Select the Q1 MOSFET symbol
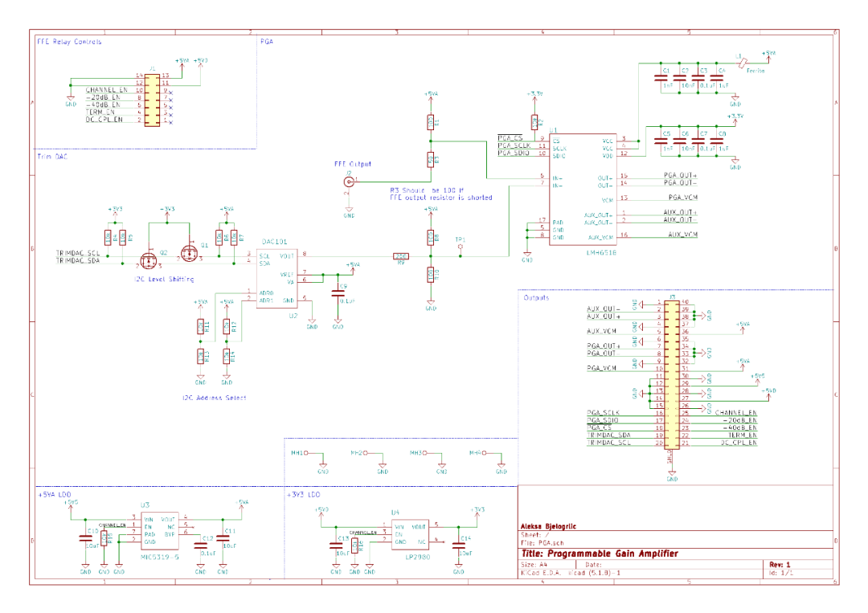Viewport: 868px width, 613px height. click(190, 254)
